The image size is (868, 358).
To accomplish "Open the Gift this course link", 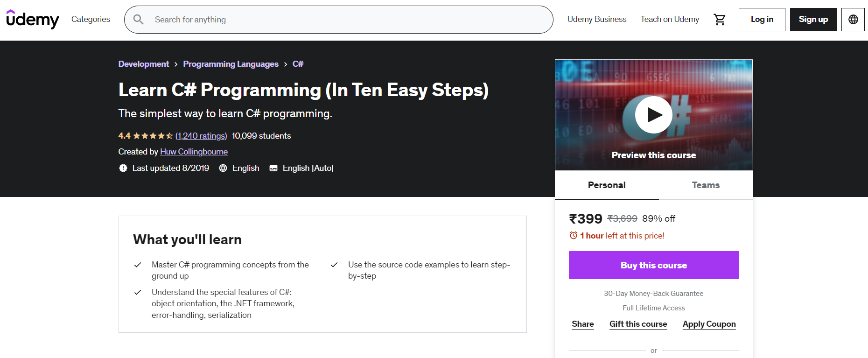I will click(638, 324).
